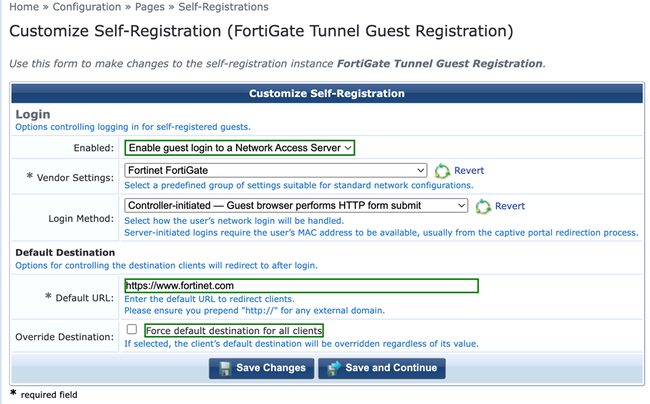Click the Revert link for Vendor Settings

469,171
